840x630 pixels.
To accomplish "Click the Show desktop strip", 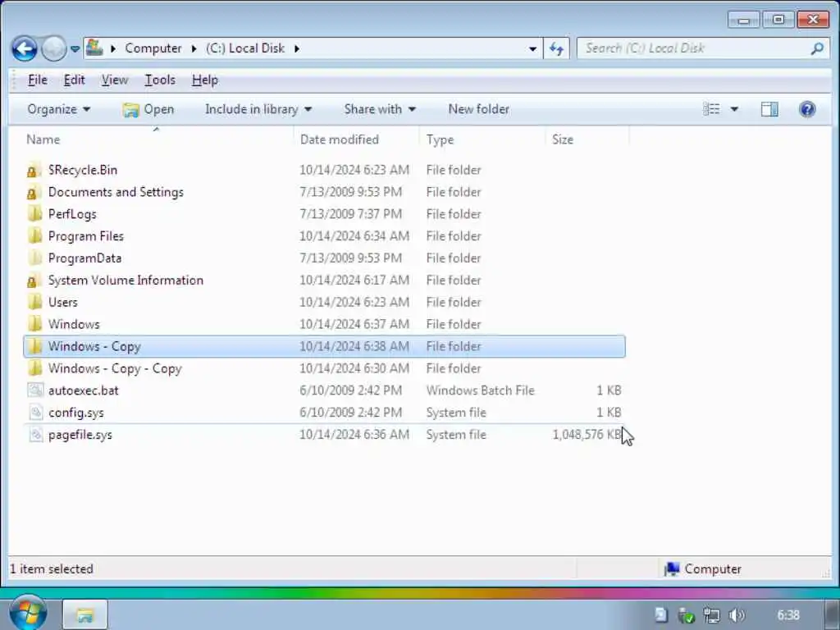I will (833, 614).
